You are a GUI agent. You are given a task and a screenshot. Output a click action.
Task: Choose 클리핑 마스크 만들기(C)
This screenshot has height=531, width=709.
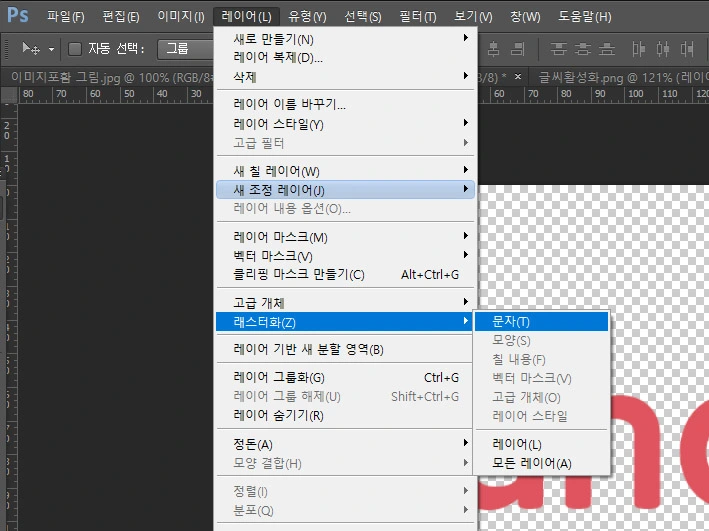click(x=299, y=275)
